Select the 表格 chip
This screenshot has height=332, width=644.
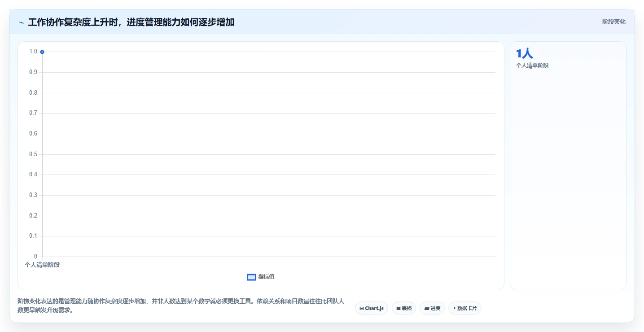point(404,308)
